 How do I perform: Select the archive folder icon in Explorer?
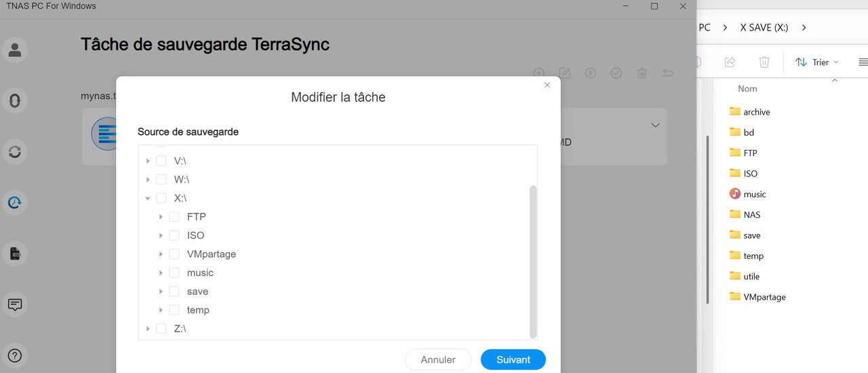pos(735,111)
